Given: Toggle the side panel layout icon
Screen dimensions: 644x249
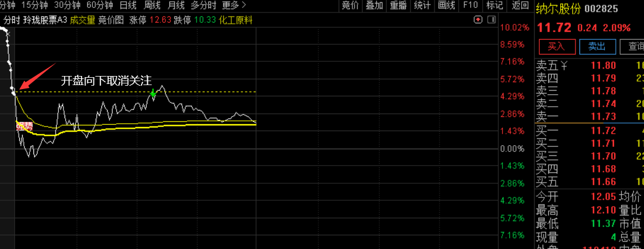Looking at the screenshot, I should pos(491,20).
